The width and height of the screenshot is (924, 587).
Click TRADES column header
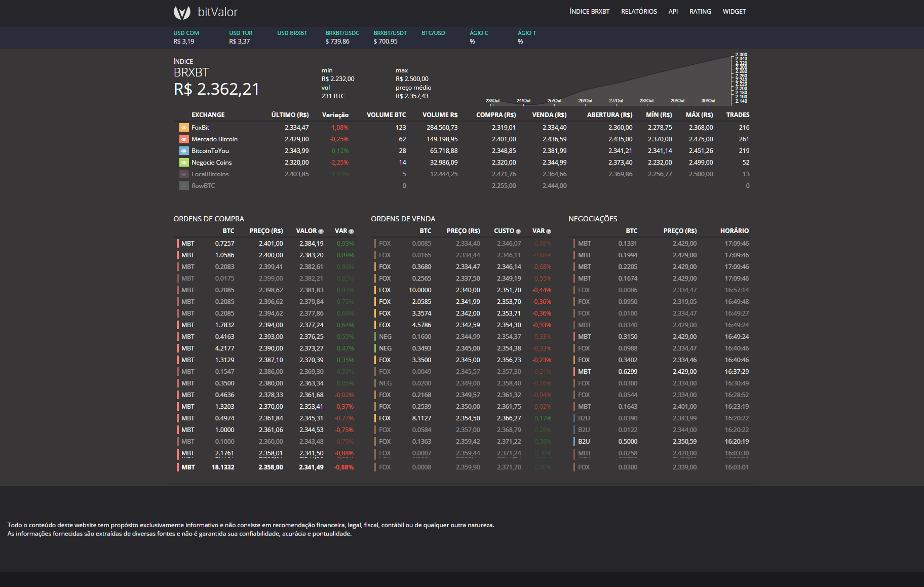(738, 115)
